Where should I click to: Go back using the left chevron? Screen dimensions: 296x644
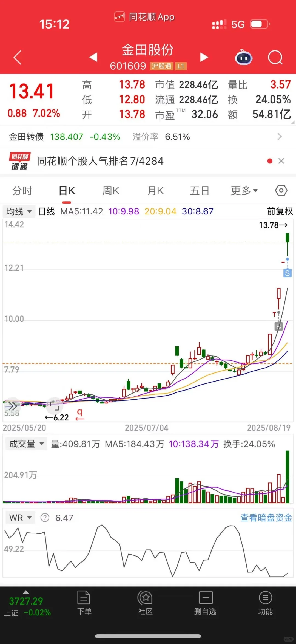17,57
